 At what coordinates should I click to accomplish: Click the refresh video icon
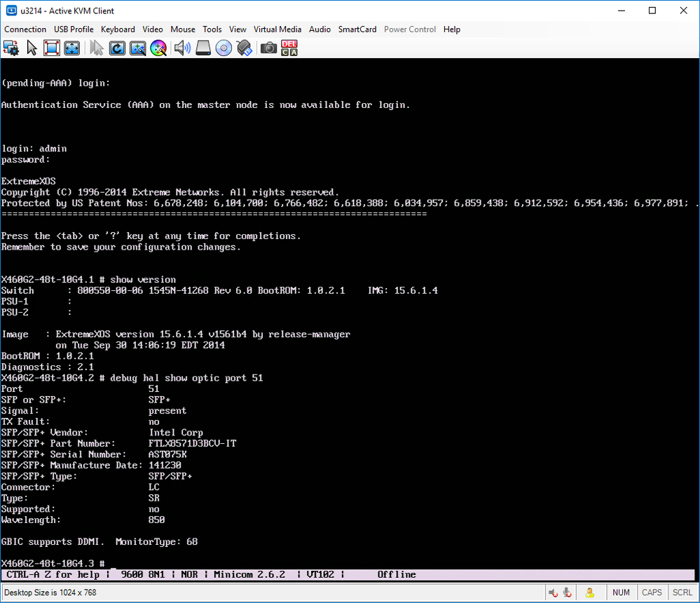click(117, 48)
